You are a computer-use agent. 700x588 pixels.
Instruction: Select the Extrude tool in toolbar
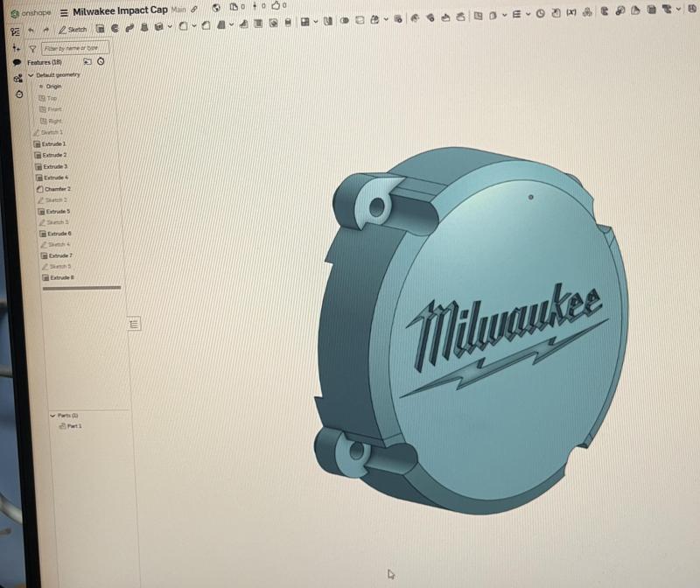[100, 29]
